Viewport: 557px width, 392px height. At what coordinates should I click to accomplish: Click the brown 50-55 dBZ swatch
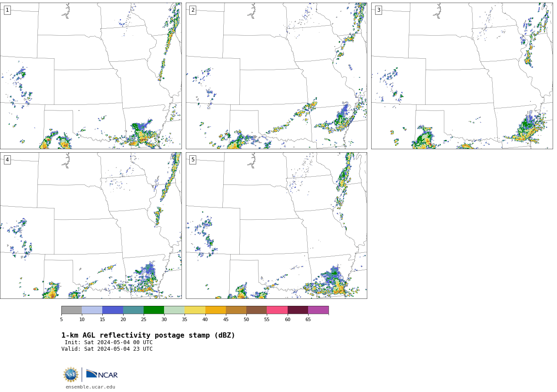(x=257, y=310)
